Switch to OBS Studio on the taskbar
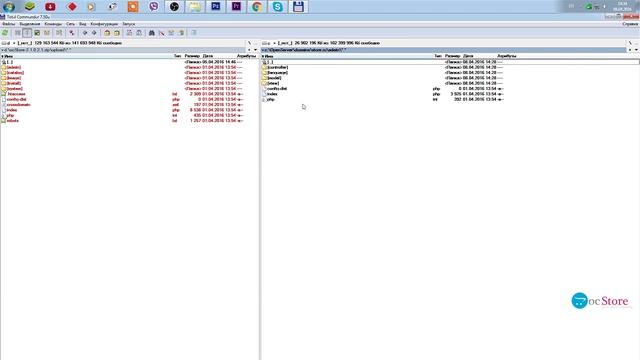Screen dimensions: 640x360 click(x=174, y=7)
